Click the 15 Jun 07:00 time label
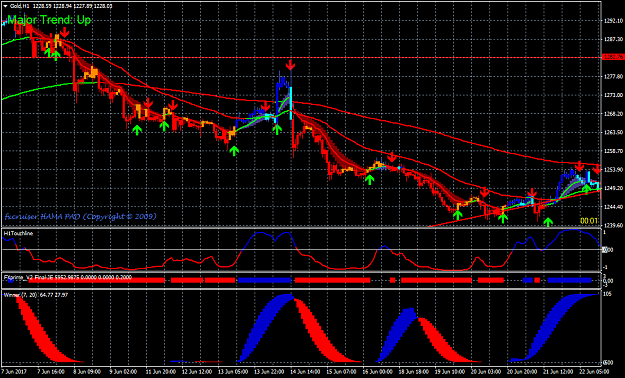Viewport: 625px width, 378px height. [x=342, y=372]
